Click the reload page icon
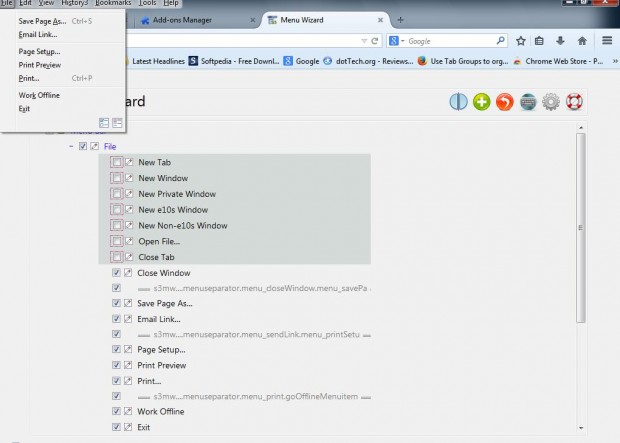 pyautogui.click(x=374, y=41)
